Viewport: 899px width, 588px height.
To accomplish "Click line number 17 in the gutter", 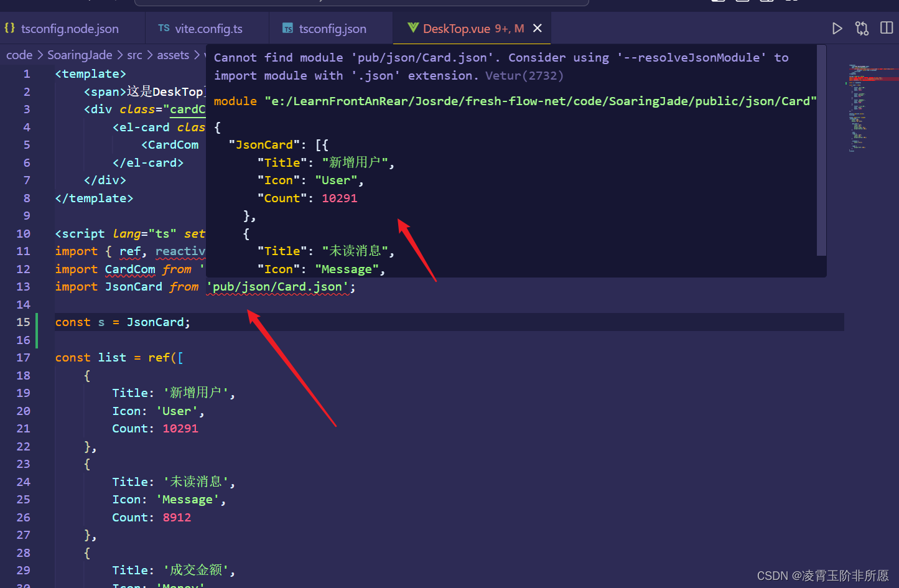I will click(23, 358).
